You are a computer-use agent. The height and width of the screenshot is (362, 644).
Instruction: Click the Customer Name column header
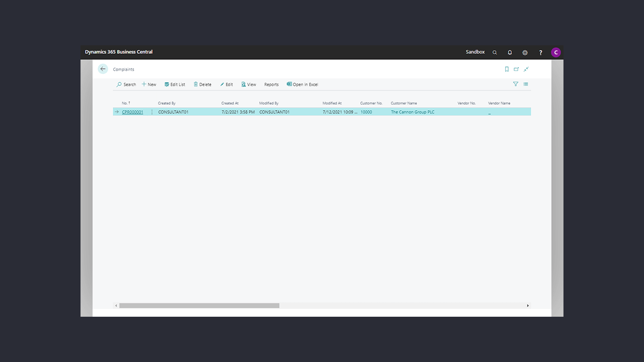click(x=404, y=103)
